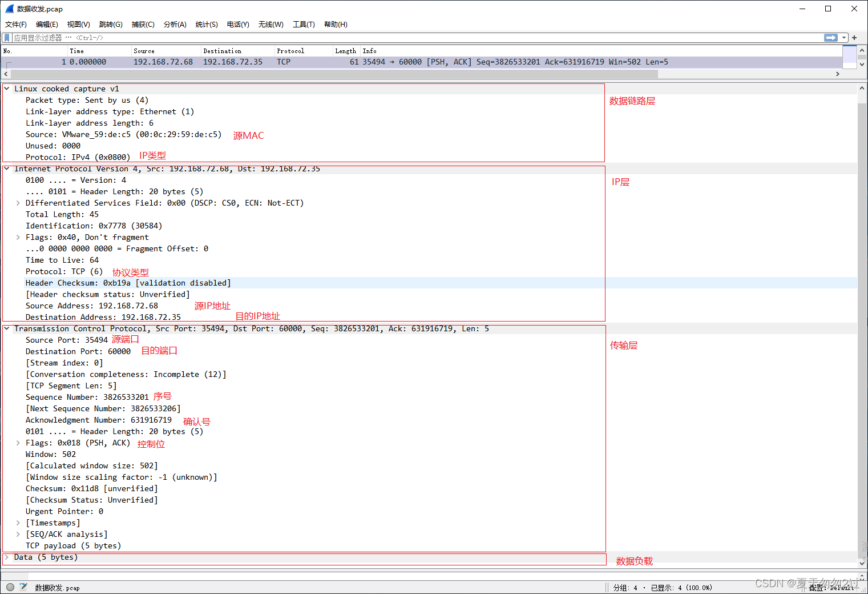The image size is (868, 594).
Task: Sort packets by Info column header
Action: pos(601,51)
